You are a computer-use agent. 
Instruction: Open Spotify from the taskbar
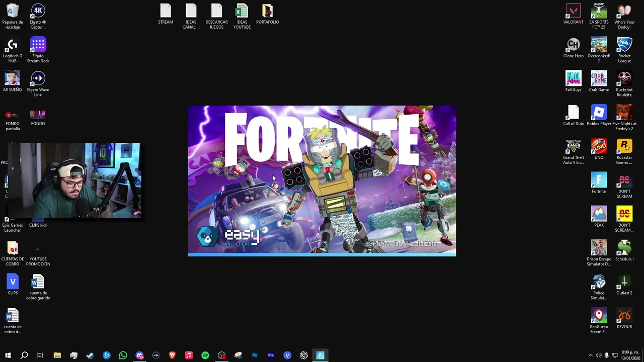(205, 355)
